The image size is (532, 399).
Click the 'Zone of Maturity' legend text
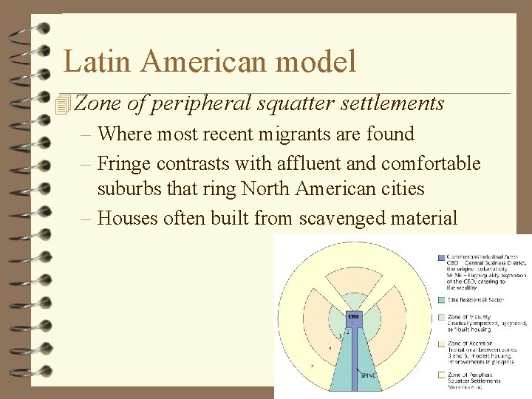pos(469,317)
